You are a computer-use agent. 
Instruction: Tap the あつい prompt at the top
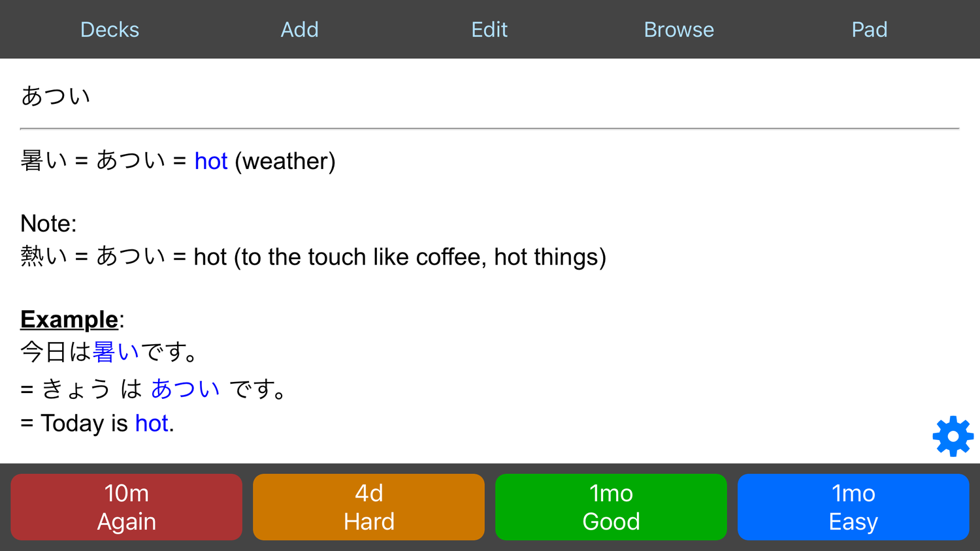point(56,95)
